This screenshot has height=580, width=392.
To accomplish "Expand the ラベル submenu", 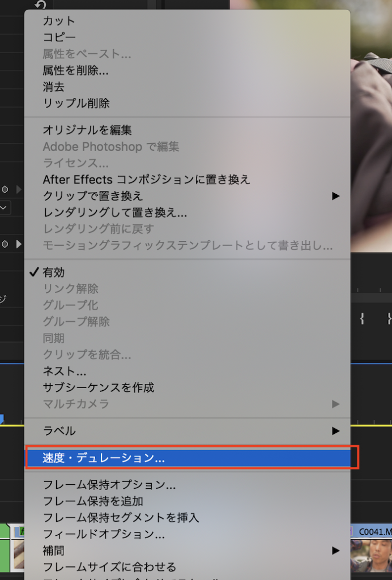I will (x=188, y=431).
